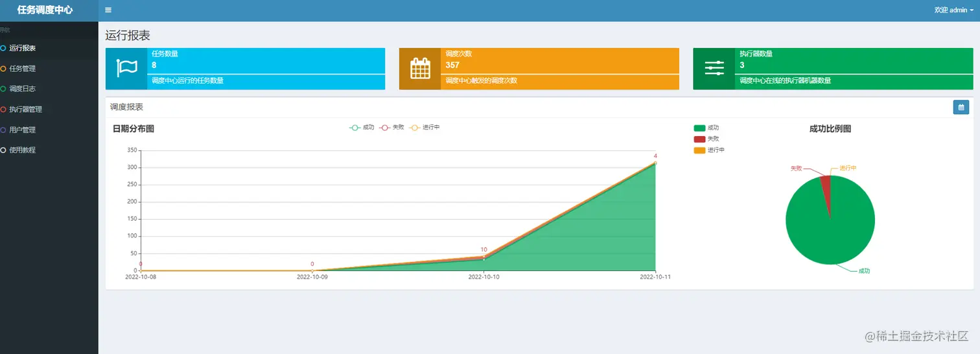This screenshot has width=980, height=354.
Task: Click the 2022-10-11 data point labeled 4
Action: pyautogui.click(x=655, y=163)
